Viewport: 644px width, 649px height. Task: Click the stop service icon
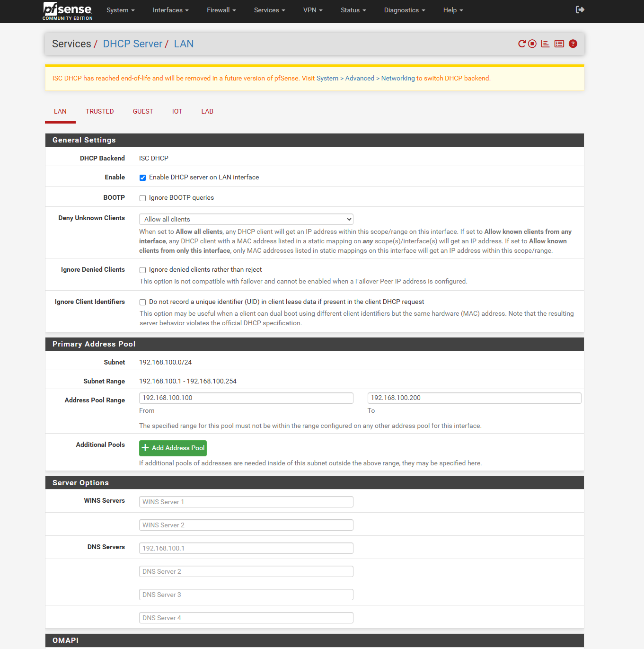[x=532, y=44]
